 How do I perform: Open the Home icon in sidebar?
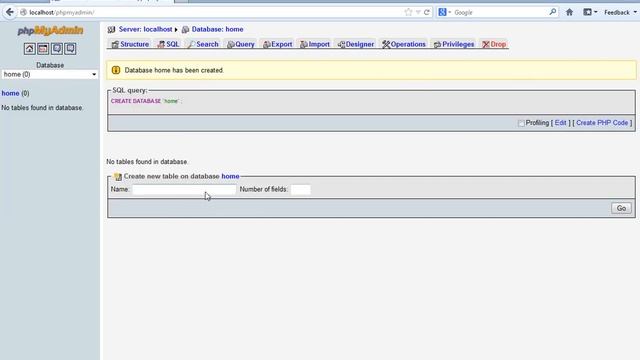click(x=29, y=49)
